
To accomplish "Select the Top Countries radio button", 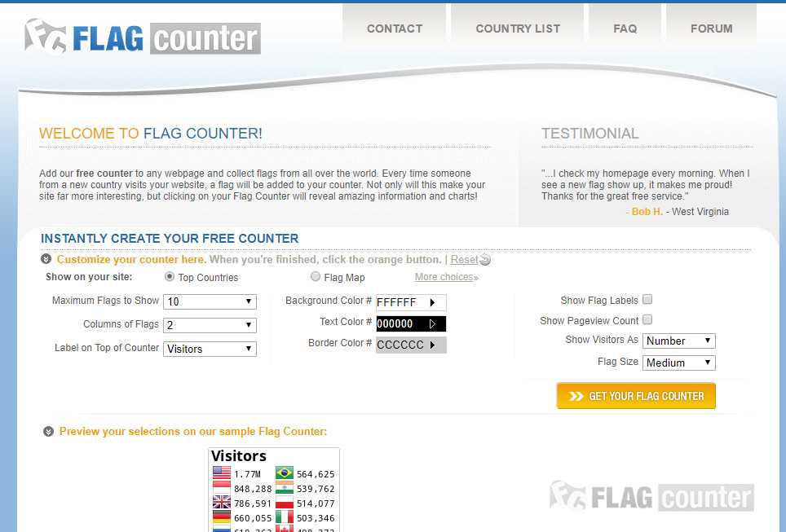I will 170,276.
